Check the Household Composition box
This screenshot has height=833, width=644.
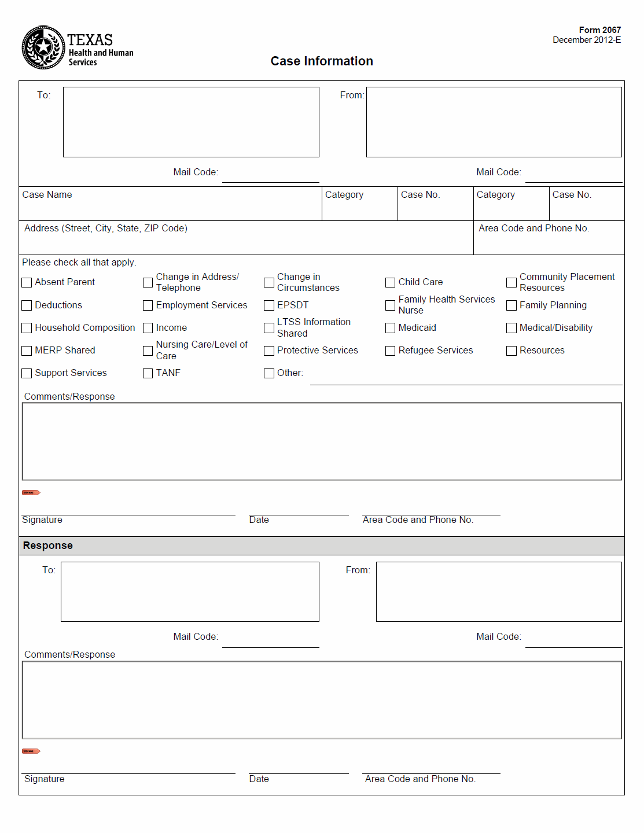[x=27, y=328]
